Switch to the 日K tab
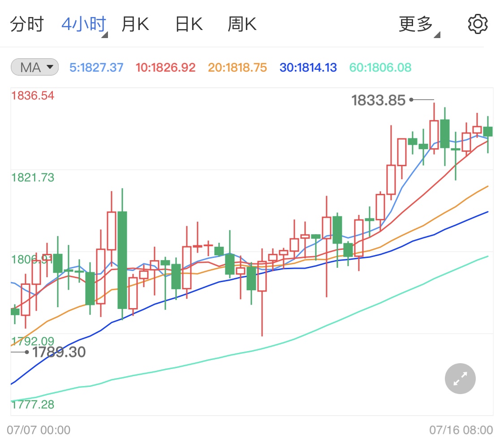The image size is (504, 442). (189, 24)
